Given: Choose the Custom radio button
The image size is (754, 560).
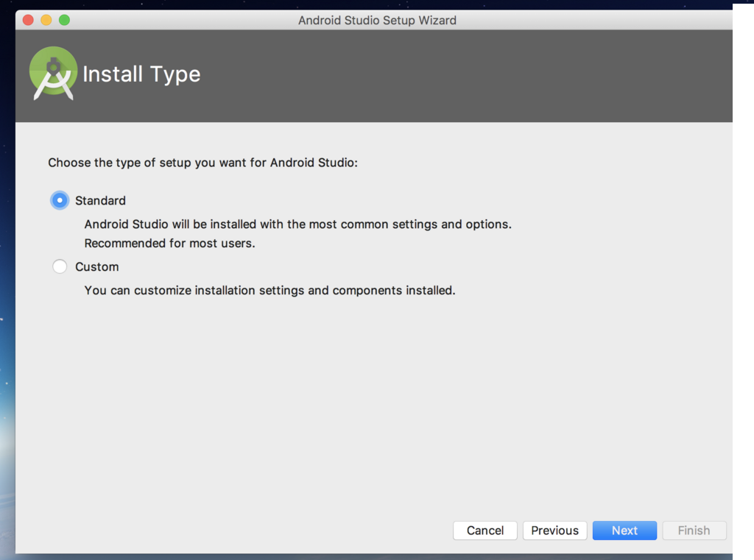Looking at the screenshot, I should pos(60,266).
